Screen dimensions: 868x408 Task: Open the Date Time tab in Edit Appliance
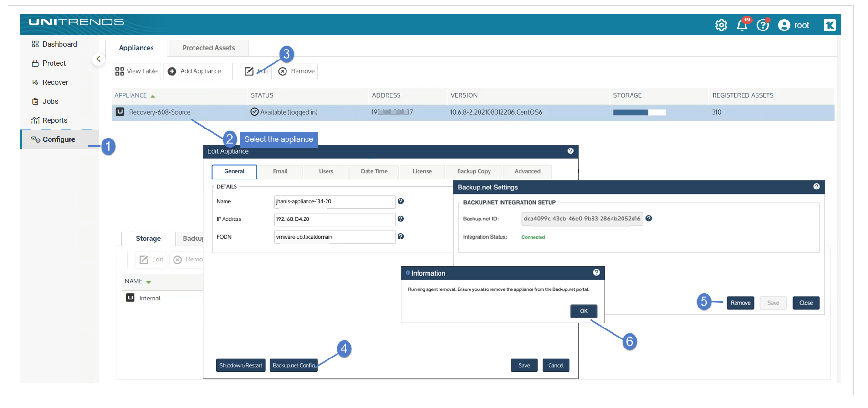[x=374, y=171]
